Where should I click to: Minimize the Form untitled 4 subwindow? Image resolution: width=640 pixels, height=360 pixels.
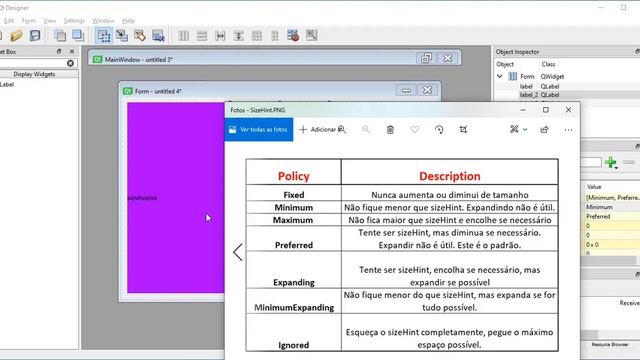click(x=406, y=90)
